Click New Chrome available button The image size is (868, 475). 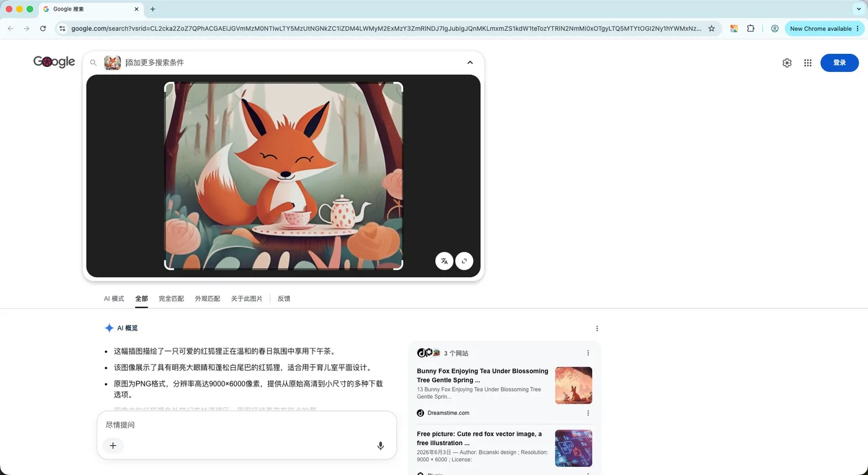click(x=825, y=29)
